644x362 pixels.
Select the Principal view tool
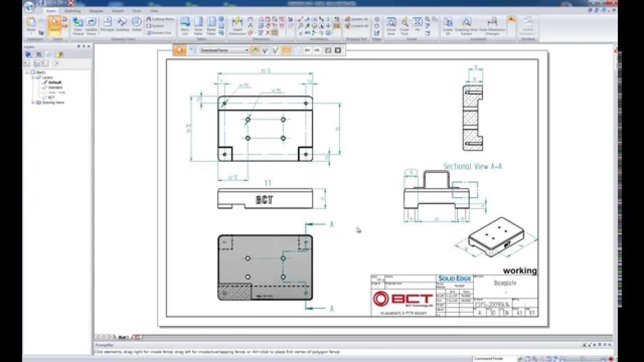107,25
